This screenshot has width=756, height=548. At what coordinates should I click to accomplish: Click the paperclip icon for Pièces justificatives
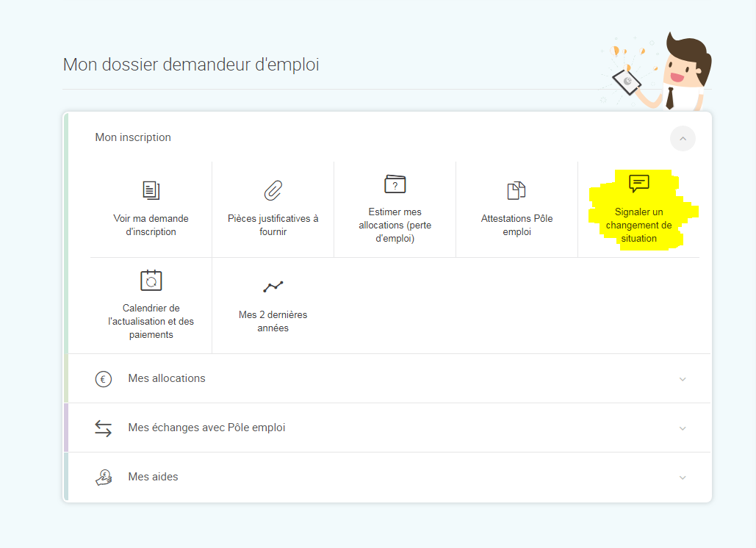point(273,190)
